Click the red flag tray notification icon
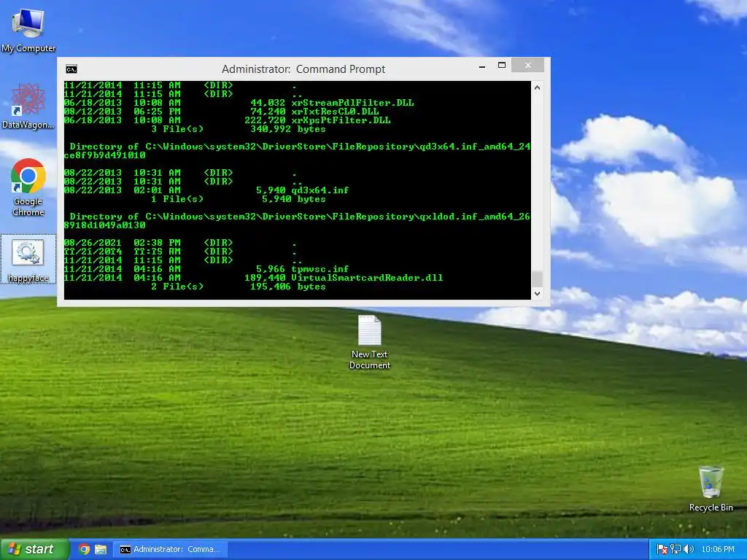Screen dimensions: 747x560 [x=662, y=550]
